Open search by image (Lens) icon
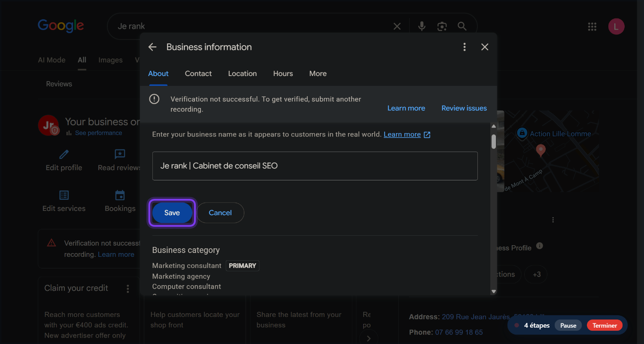 pyautogui.click(x=442, y=27)
